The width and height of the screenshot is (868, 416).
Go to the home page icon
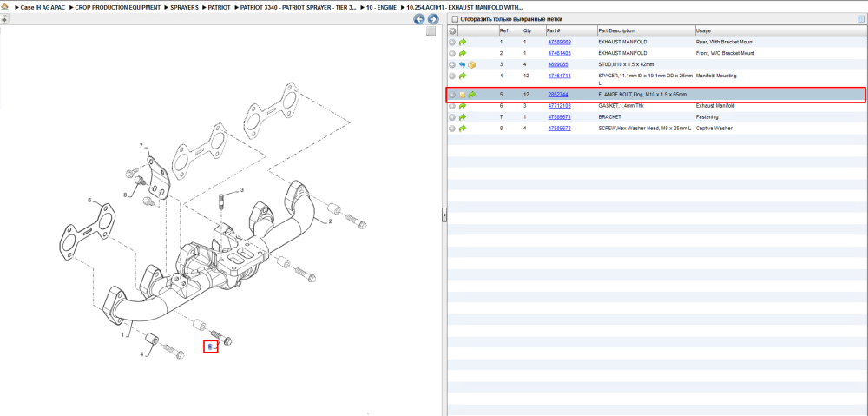(x=4, y=8)
